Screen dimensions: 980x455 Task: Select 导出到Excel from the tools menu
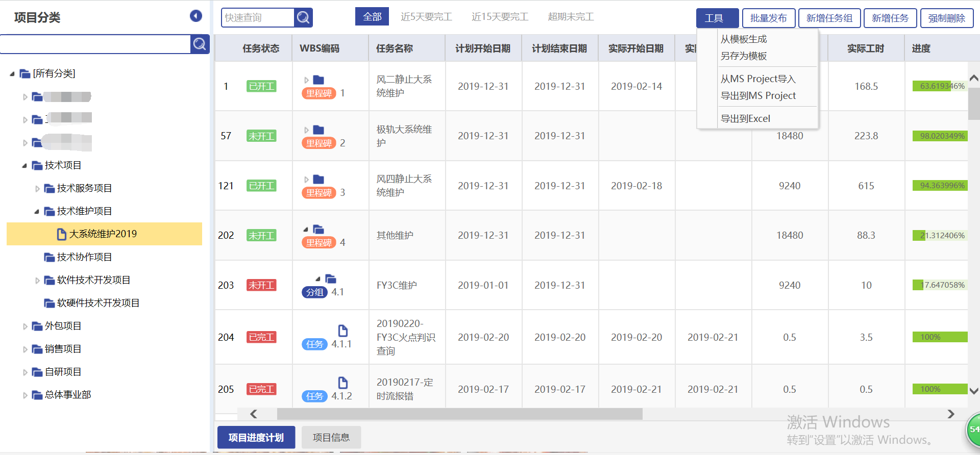coord(745,119)
